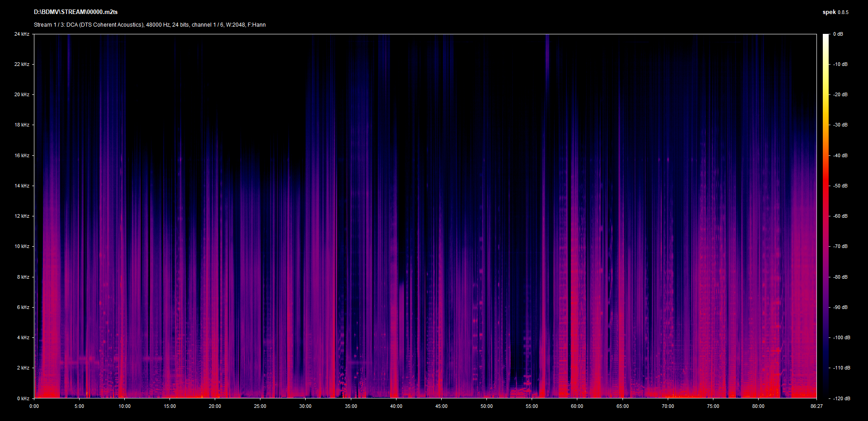The height and width of the screenshot is (421, 868).
Task: Click the 16 kHz frequency axis label
Action: point(22,156)
